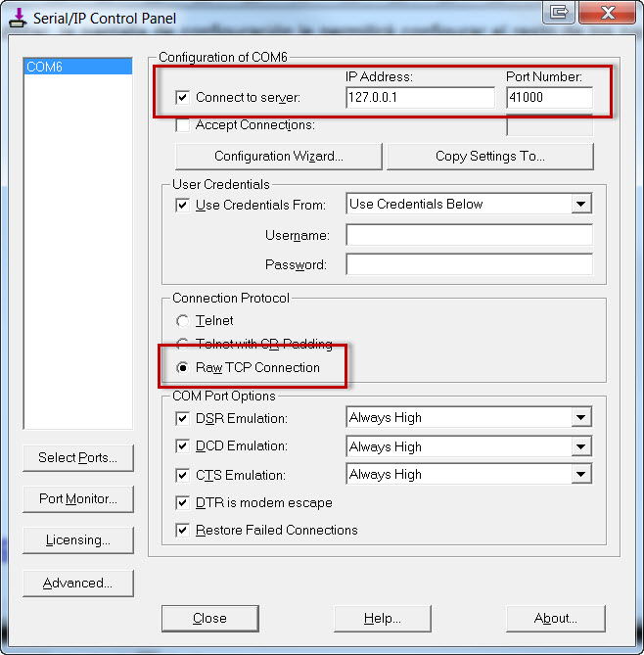Close the Serial/IP Control Panel window
644x655 pixels.
pos(610,13)
